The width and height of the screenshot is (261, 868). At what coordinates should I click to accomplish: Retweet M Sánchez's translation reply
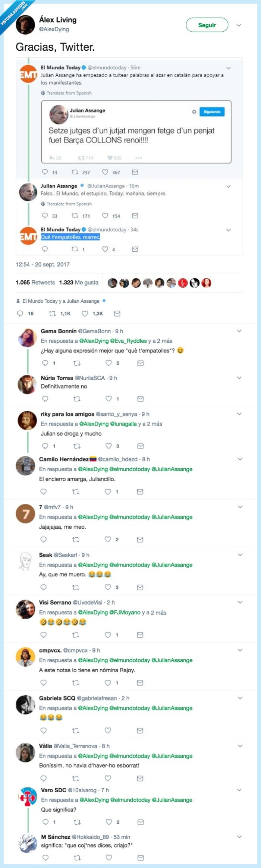click(x=77, y=858)
